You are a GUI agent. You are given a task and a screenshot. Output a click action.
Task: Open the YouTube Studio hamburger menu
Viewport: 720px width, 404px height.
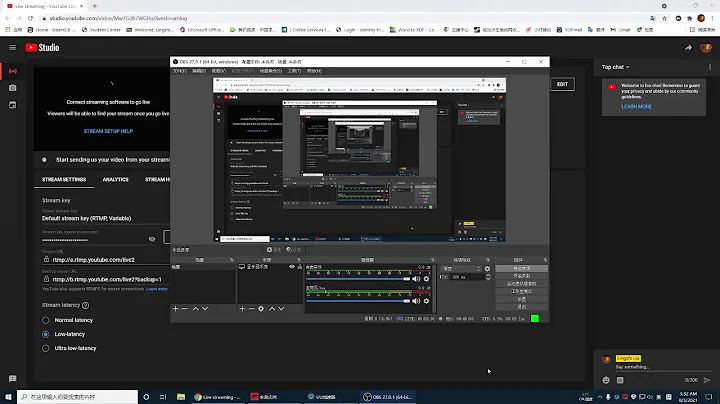pos(12,47)
